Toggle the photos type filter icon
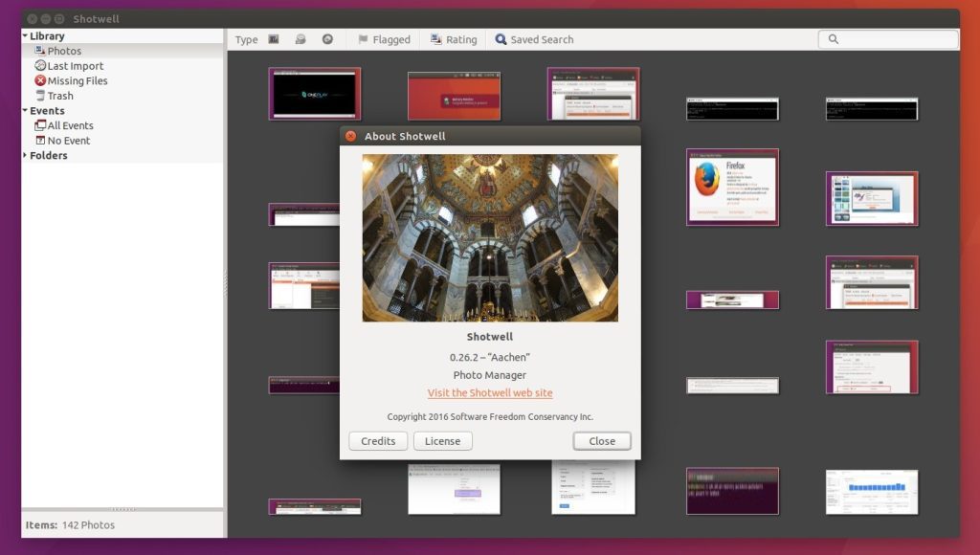 point(274,39)
